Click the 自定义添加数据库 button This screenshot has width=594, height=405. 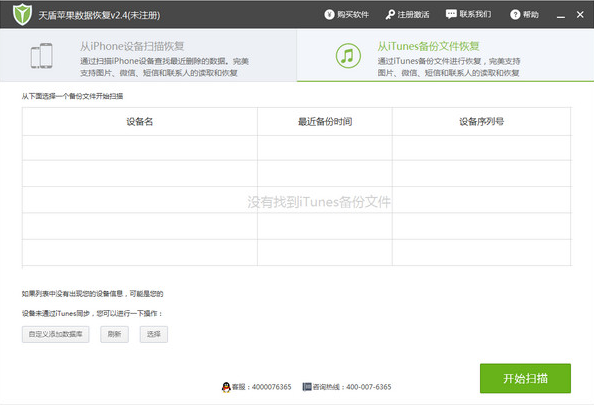click(56, 334)
